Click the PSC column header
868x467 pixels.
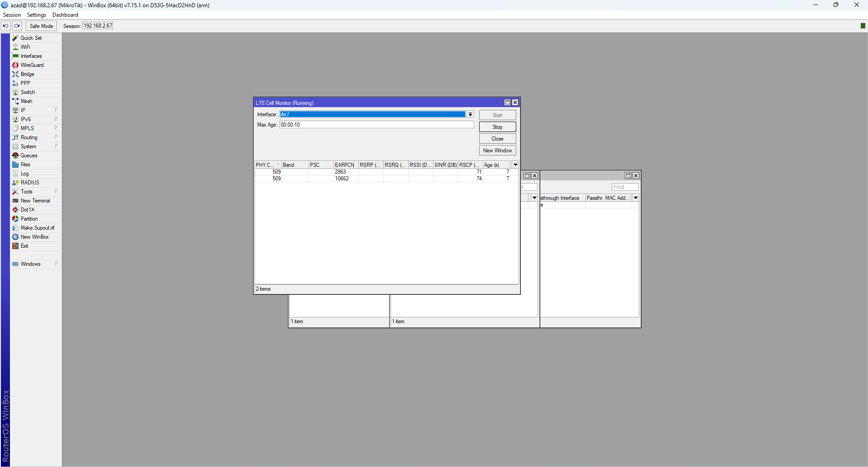[321, 165]
